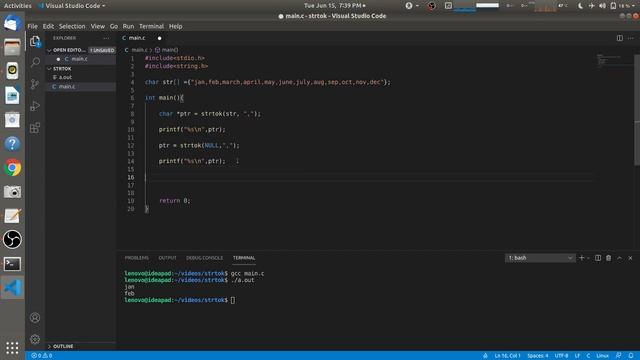The image size is (640, 360).
Task: Open Source Control view in activity bar
Action: [x=35, y=84]
